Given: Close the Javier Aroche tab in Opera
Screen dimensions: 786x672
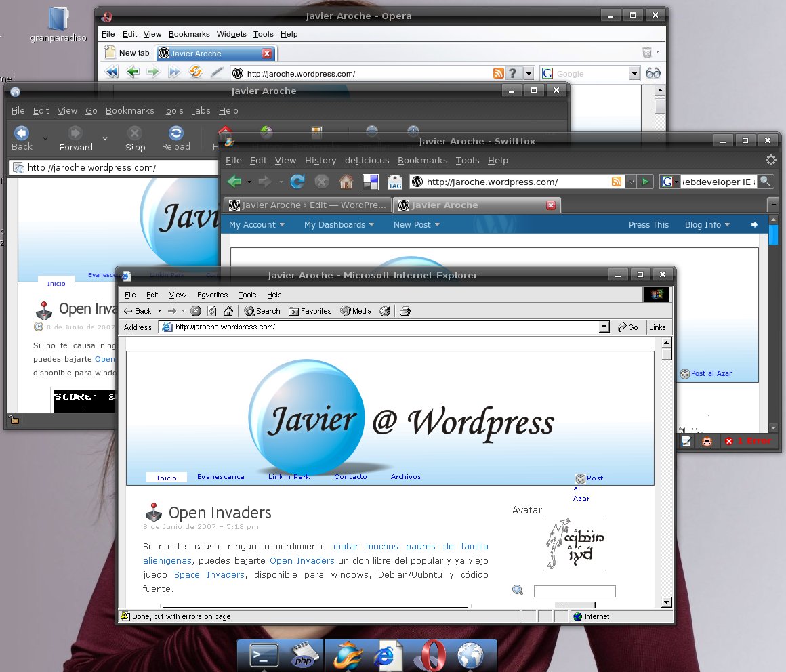Looking at the screenshot, I should pyautogui.click(x=267, y=53).
